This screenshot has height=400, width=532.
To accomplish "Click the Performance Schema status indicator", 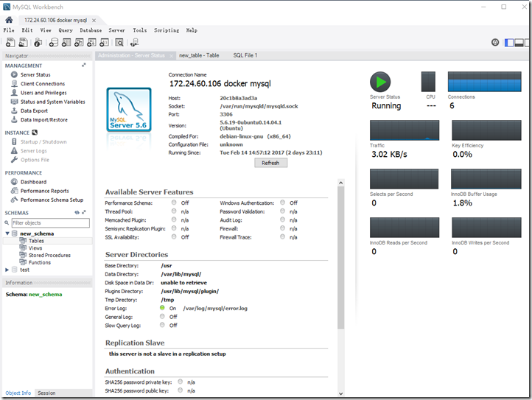I will (174, 202).
